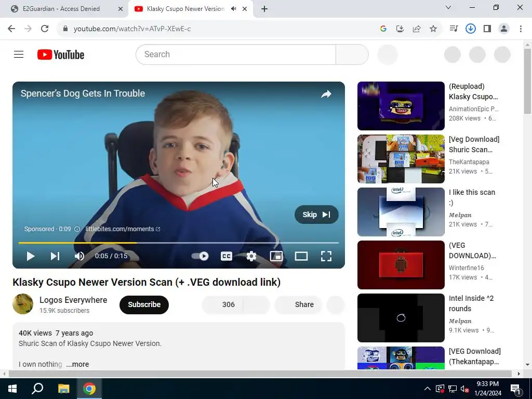The image size is (532, 399).
Task: Subscribe to Logos Everywhere channel
Action: pos(144,304)
